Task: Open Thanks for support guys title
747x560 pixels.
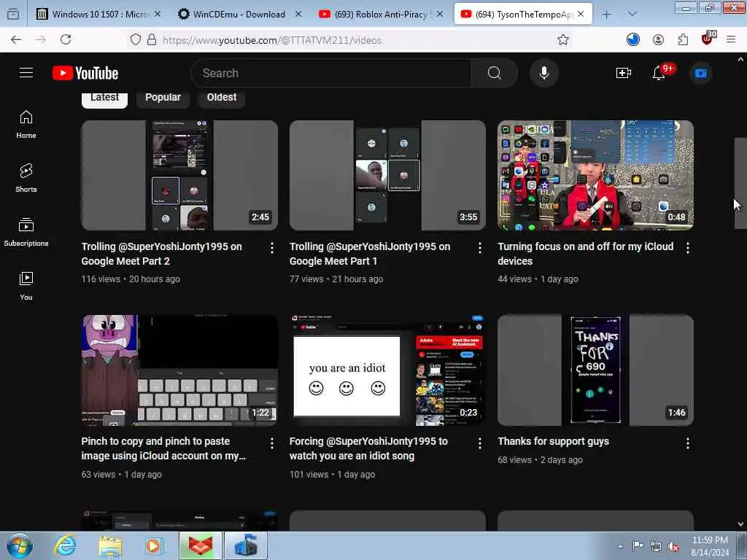Action: point(553,441)
